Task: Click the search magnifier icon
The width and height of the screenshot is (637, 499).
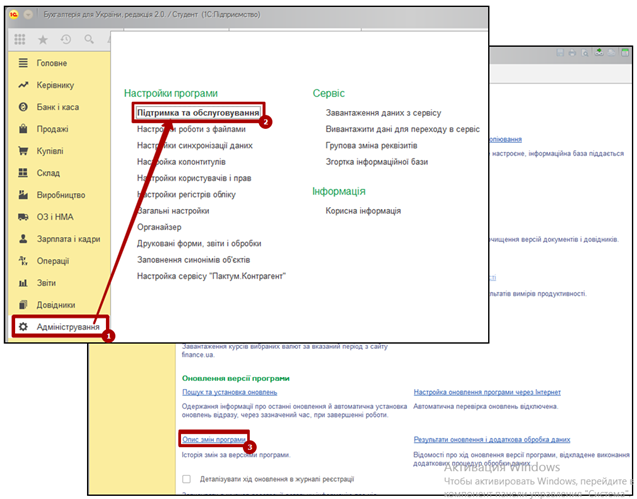Action: point(89,40)
